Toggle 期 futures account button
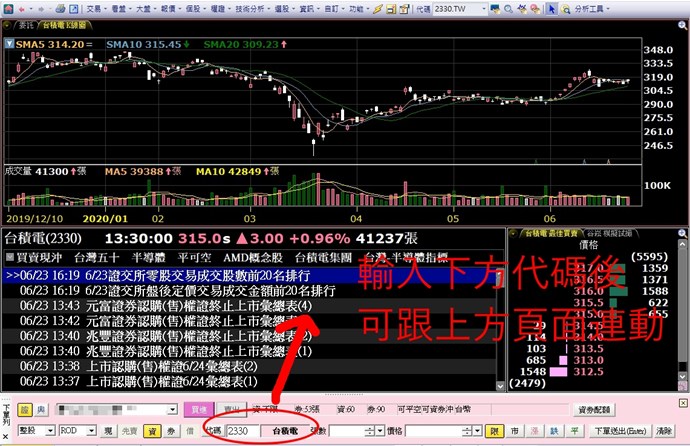 click(x=41, y=410)
